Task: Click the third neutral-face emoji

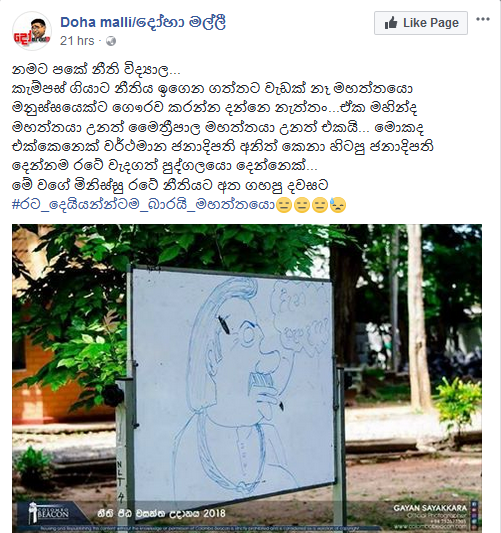Action: point(319,205)
